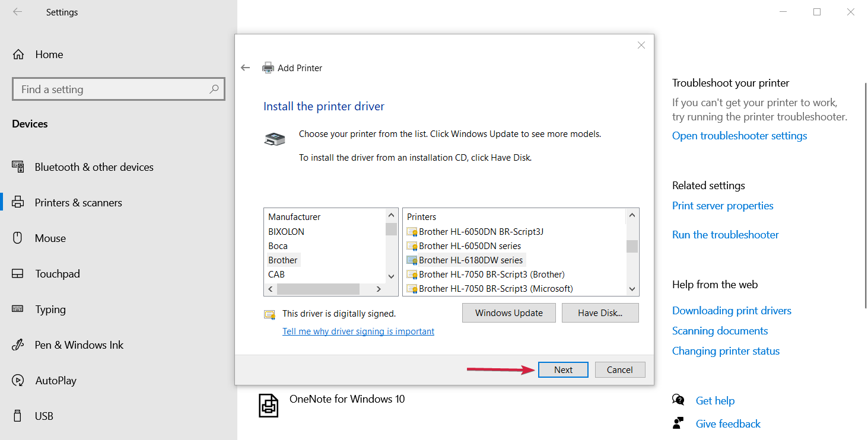Click the Brother HL-7050 BR-Script3 (Brother) driver icon
The image size is (868, 440).
(x=412, y=274)
